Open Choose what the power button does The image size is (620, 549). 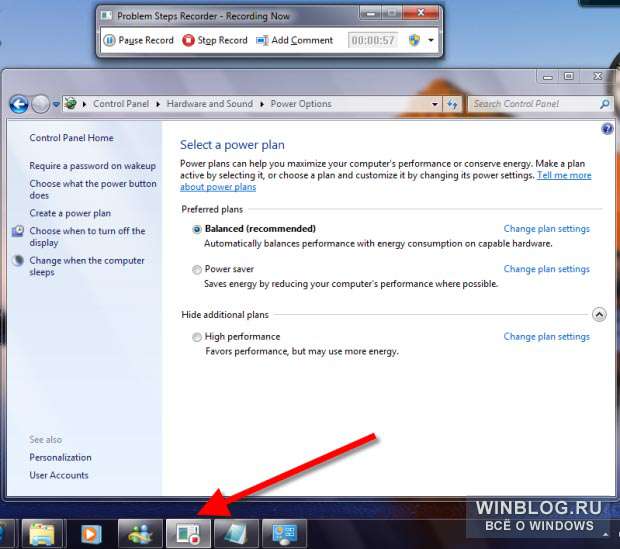coord(93,189)
